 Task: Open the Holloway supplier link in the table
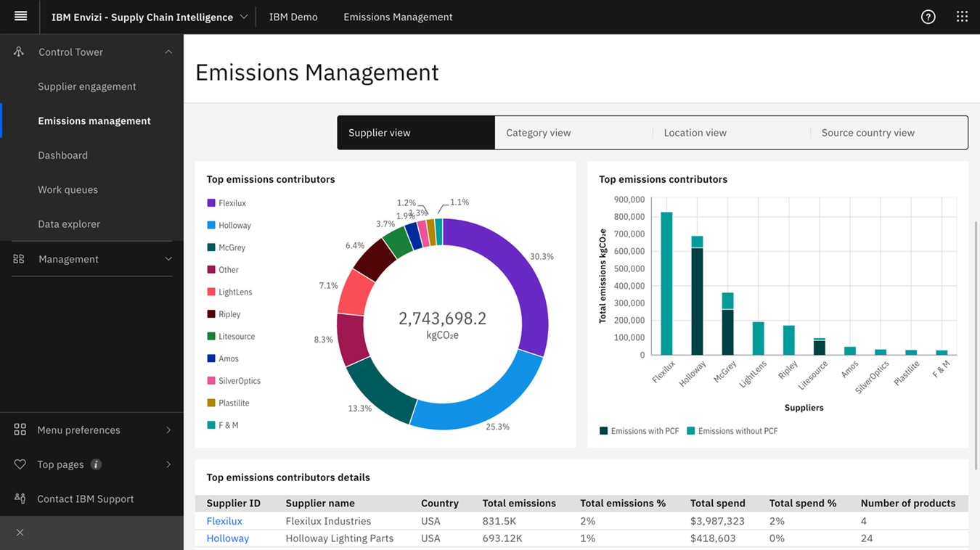[227, 538]
